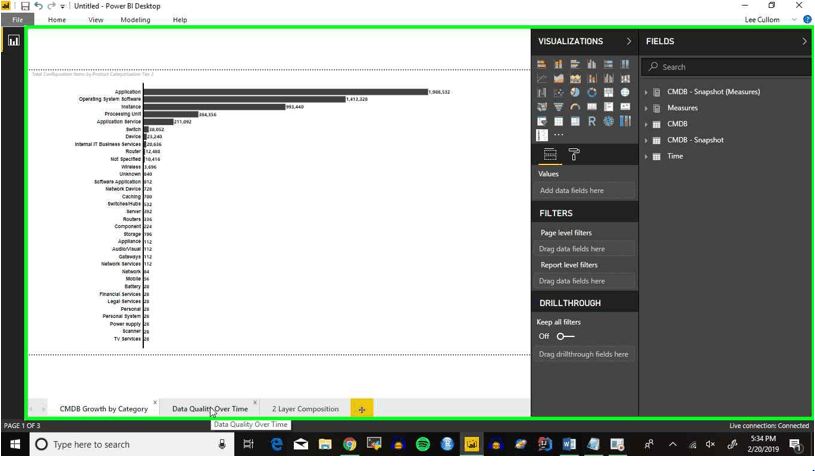The height and width of the screenshot is (471, 815).
Task: Select the Filled map visual
Action: (542, 107)
